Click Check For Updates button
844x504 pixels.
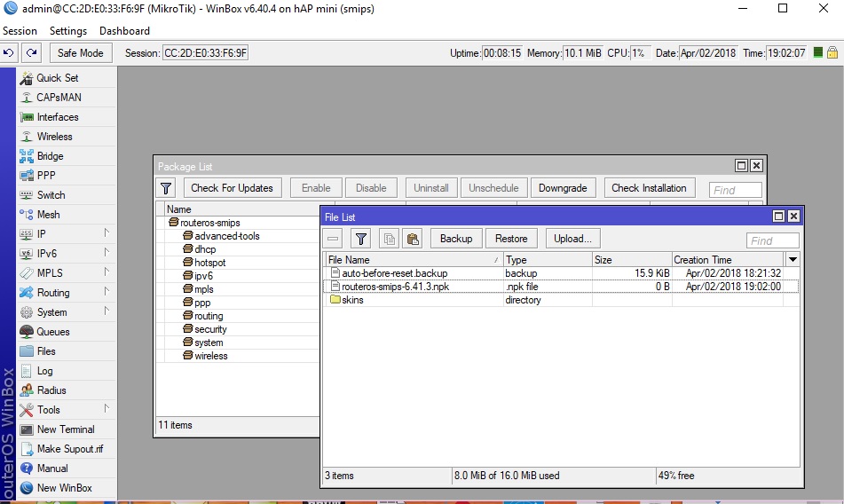pos(232,188)
